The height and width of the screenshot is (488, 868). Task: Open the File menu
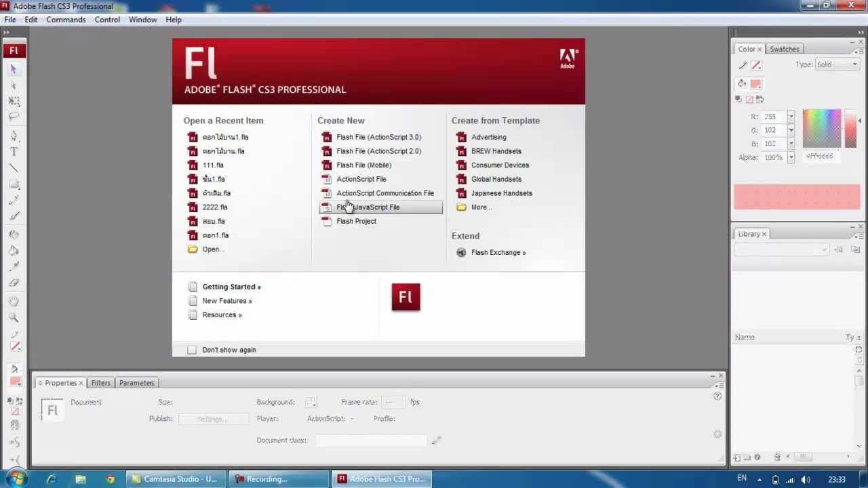pos(10,20)
